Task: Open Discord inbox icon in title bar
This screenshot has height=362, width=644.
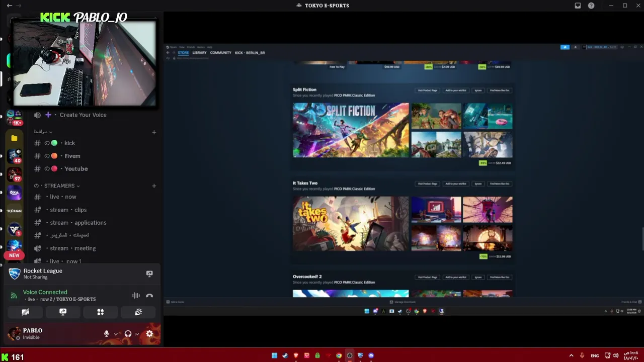Action: point(578,6)
